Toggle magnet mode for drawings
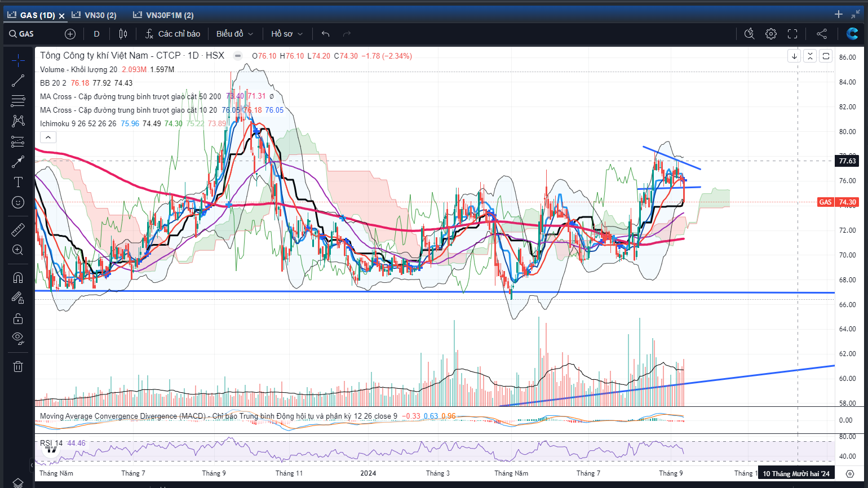The height and width of the screenshot is (488, 868). 18,278
